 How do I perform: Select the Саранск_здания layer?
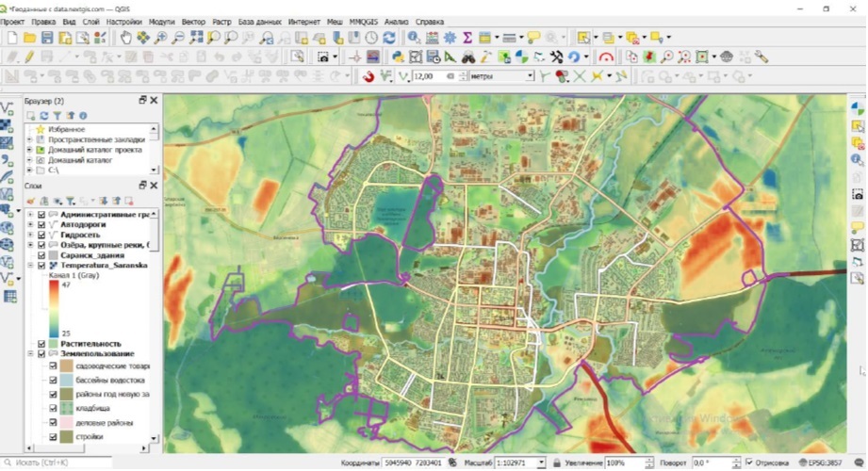click(92, 255)
